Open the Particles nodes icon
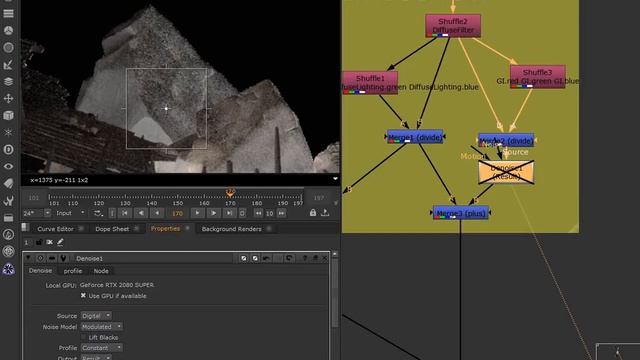This screenshot has width=640, height=360. [x=8, y=133]
